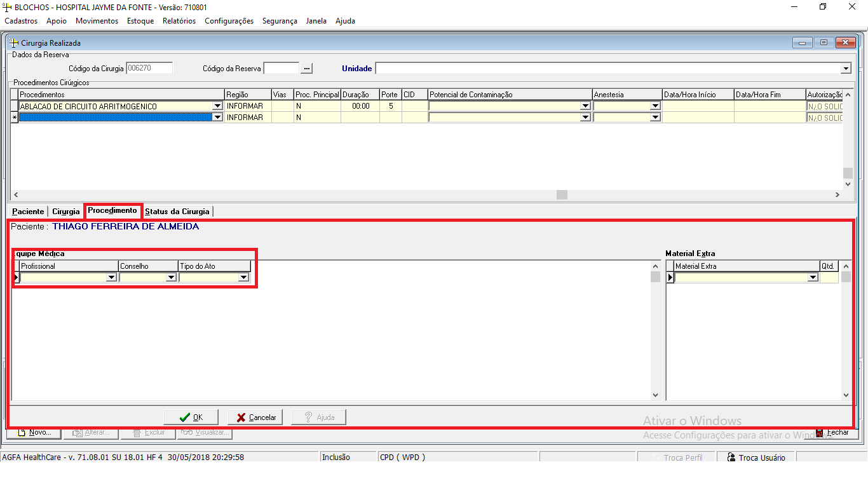Click procedures grid vertical scroll down arrow
The image size is (868, 488).
847,184
